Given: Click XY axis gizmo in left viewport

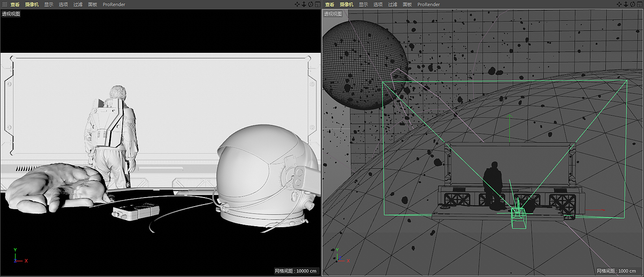Looking at the screenshot, I should (19, 256).
